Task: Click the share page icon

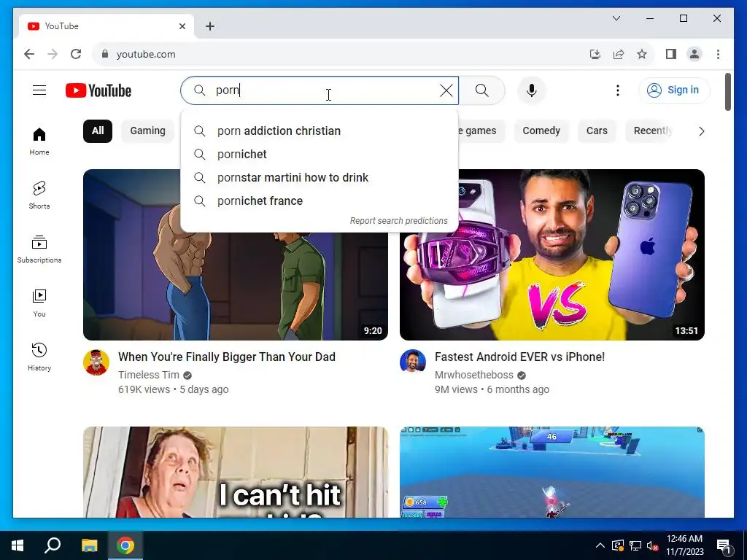Action: pyautogui.click(x=619, y=54)
